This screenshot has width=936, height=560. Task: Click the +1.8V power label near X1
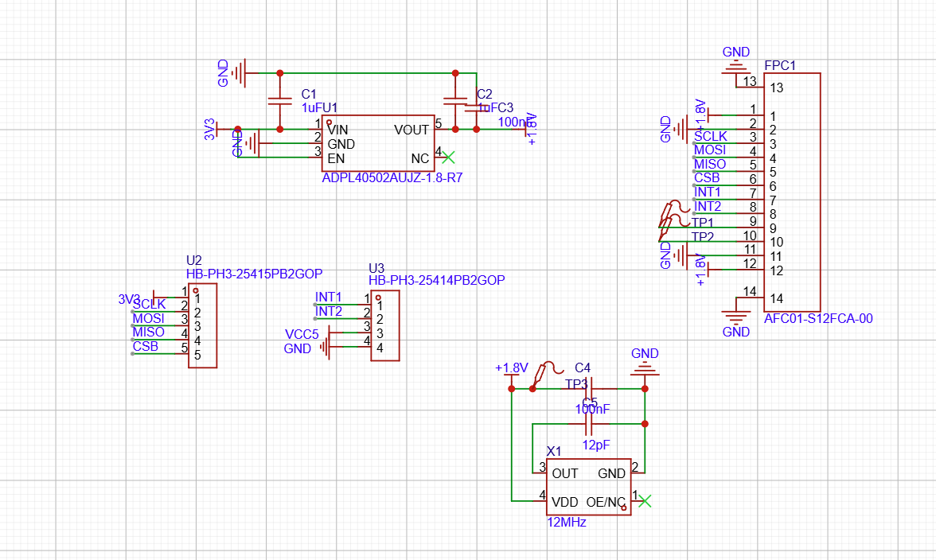pos(511,368)
